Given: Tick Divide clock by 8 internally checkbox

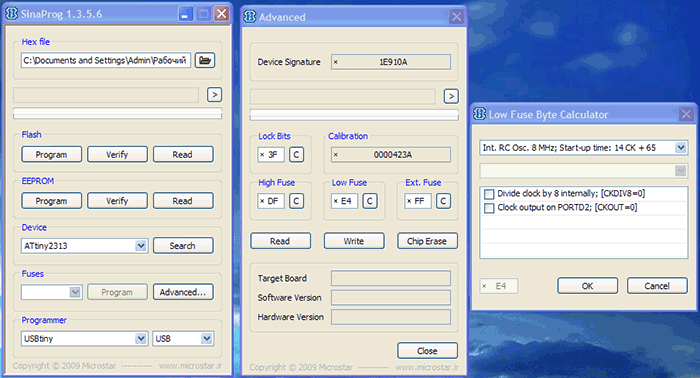Looking at the screenshot, I should [489, 194].
